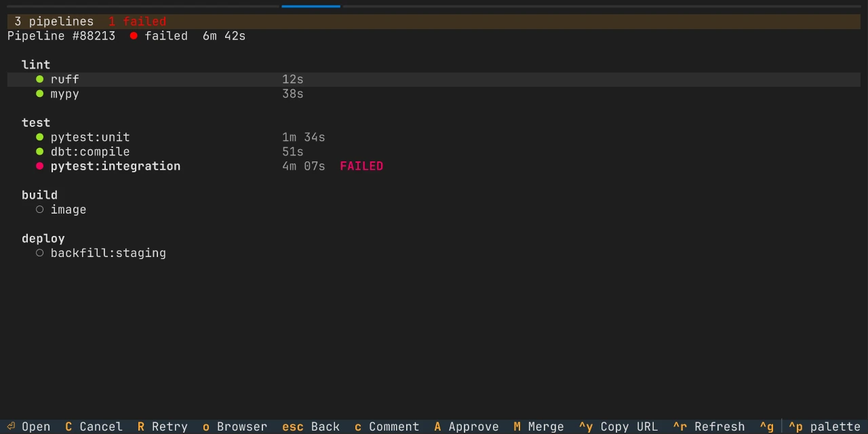This screenshot has width=868, height=434.
Task: Select the mypy job row
Action: (x=434, y=94)
